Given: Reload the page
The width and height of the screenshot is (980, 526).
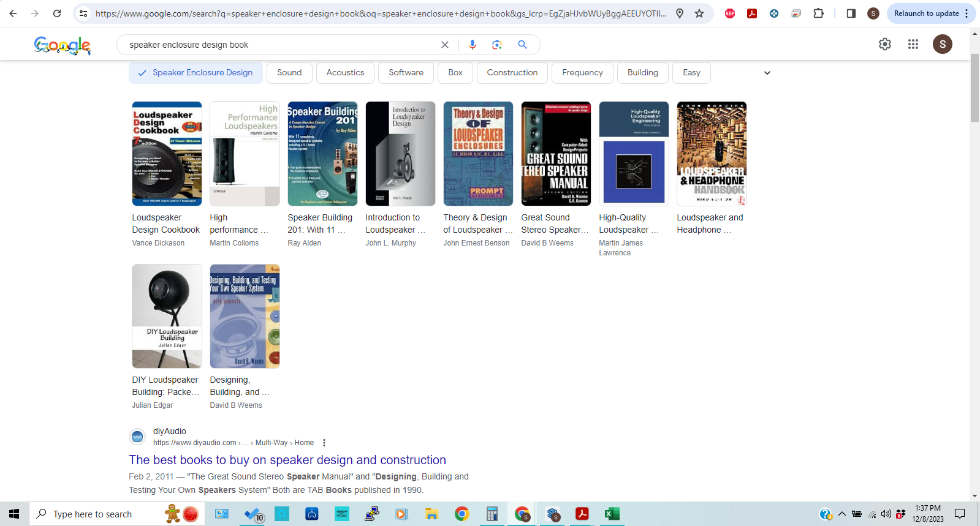Looking at the screenshot, I should point(57,13).
